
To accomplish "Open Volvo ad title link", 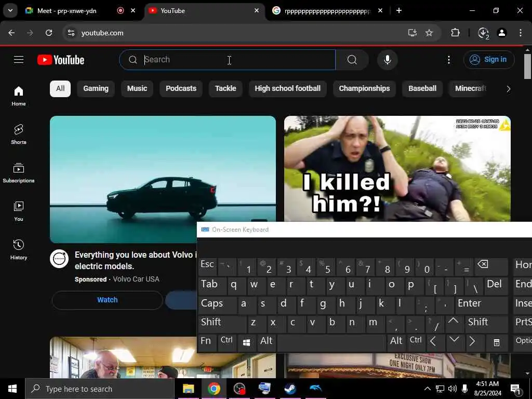I will (136, 260).
